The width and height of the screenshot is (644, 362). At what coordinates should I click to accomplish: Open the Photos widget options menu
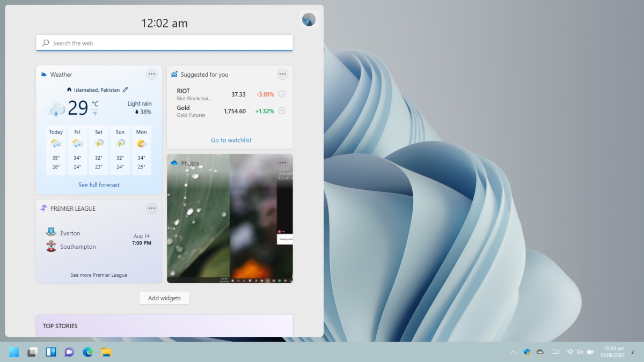pyautogui.click(x=283, y=162)
